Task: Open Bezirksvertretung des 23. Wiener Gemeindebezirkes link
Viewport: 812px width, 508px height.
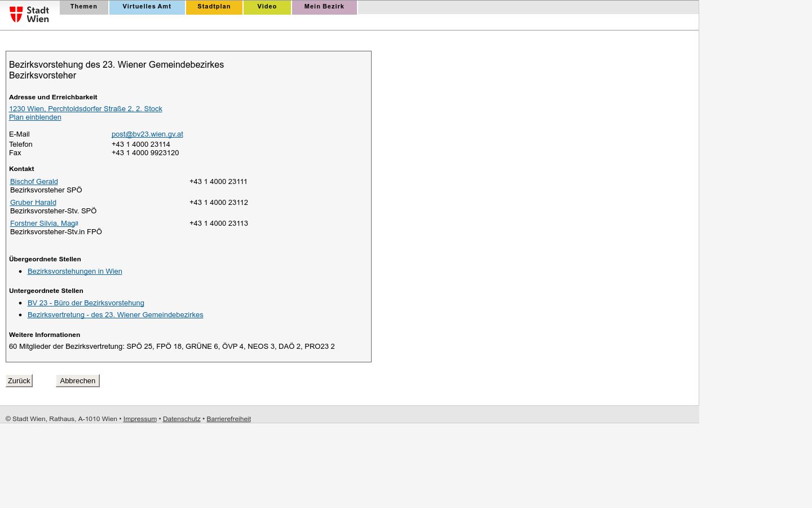Action: [116, 315]
